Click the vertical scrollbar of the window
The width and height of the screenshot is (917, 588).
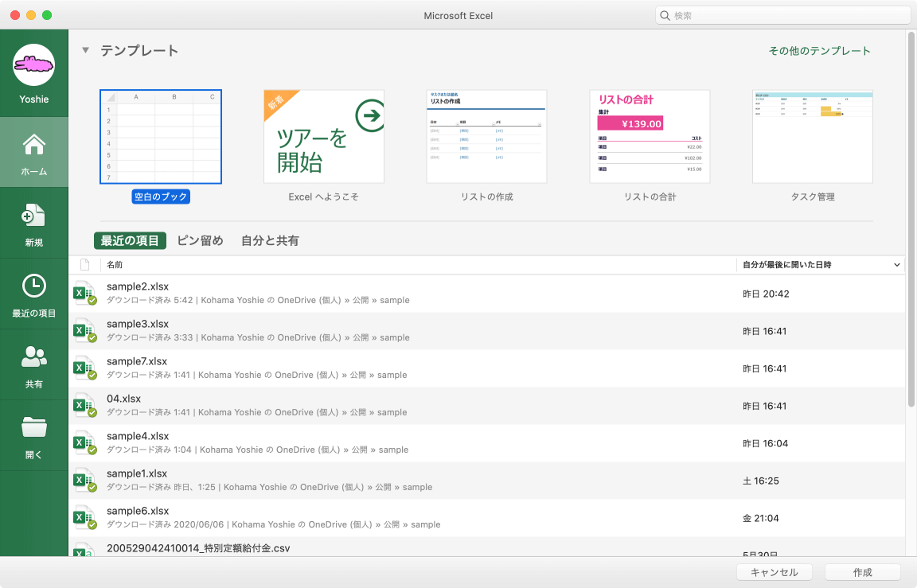pyautogui.click(x=911, y=219)
